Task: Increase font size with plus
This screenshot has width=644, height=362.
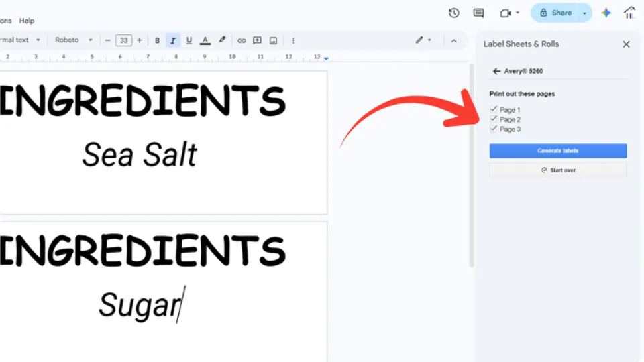Action: [x=140, y=40]
